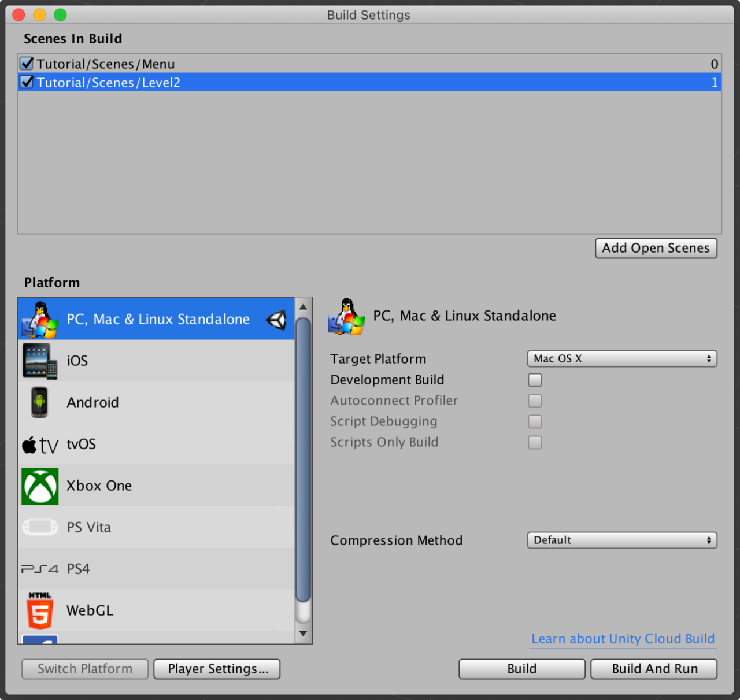Click the Platform heading
The height and width of the screenshot is (700, 740).
click(x=52, y=283)
